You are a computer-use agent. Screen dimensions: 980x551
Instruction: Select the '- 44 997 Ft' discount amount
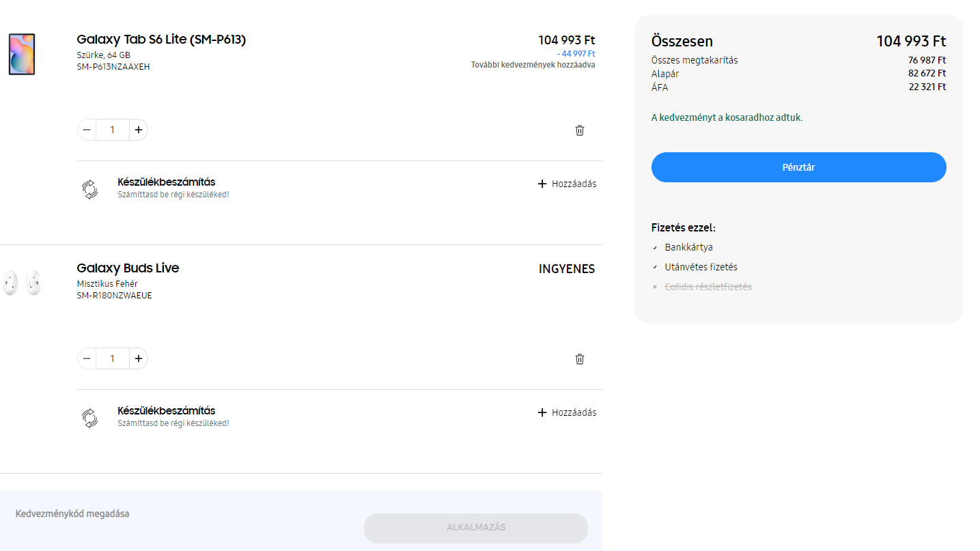pos(576,54)
